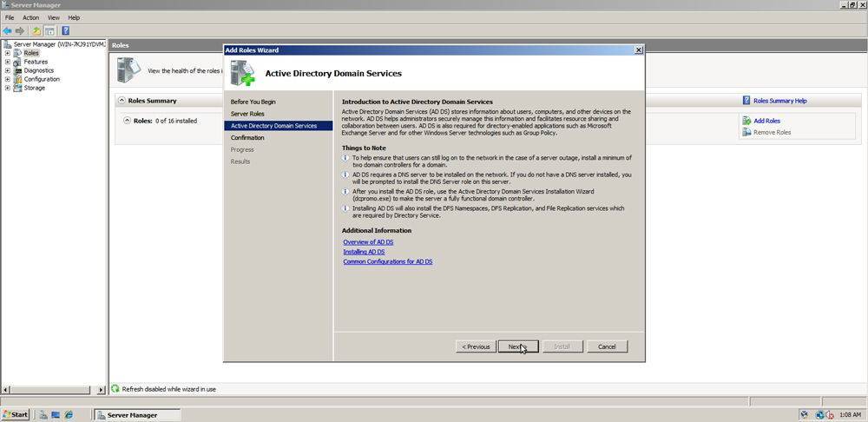Expand the Roles tree node
The height and width of the screenshot is (422, 868).
point(8,53)
